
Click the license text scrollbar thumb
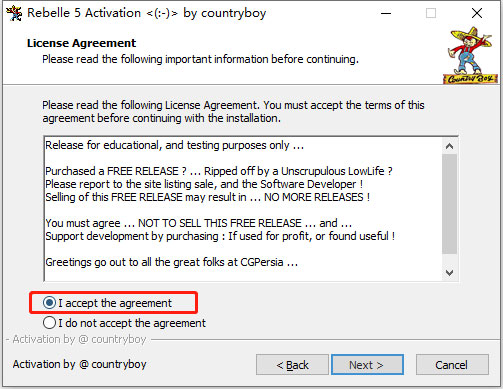pyautogui.click(x=449, y=204)
